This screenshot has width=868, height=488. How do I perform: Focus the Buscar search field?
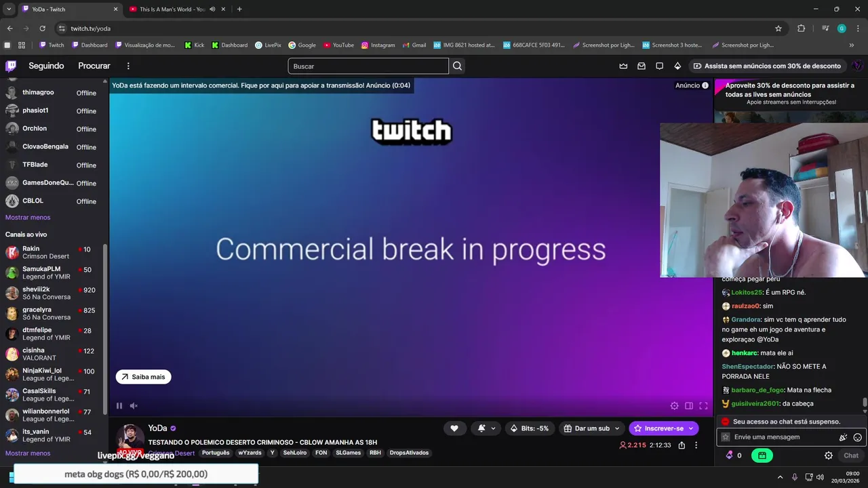point(368,66)
